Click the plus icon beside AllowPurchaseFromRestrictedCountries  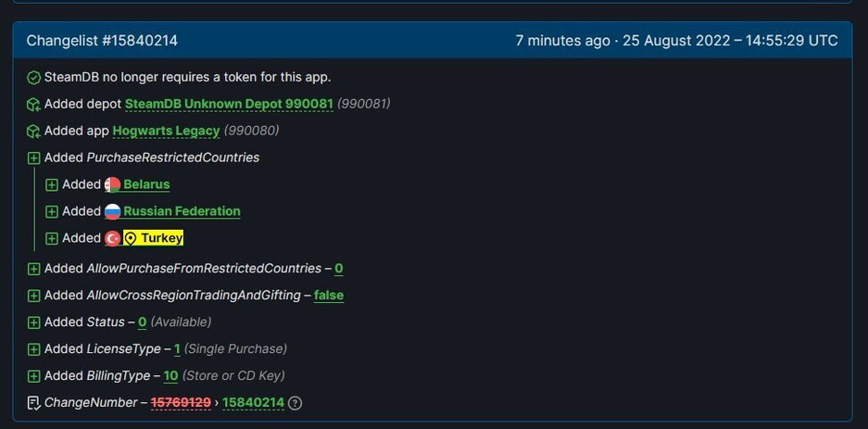click(33, 269)
